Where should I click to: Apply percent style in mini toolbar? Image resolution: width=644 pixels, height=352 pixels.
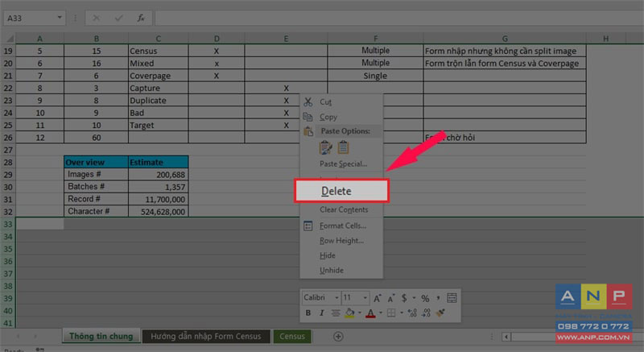click(426, 298)
